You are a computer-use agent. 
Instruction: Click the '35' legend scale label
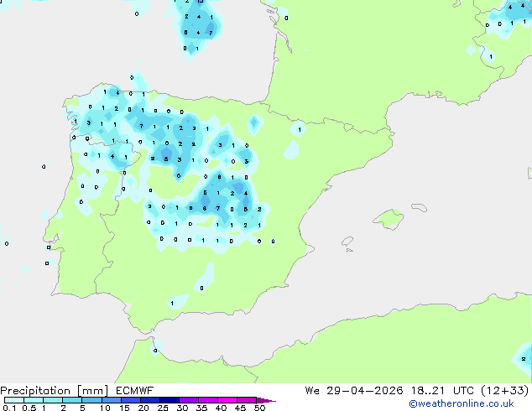point(201,408)
